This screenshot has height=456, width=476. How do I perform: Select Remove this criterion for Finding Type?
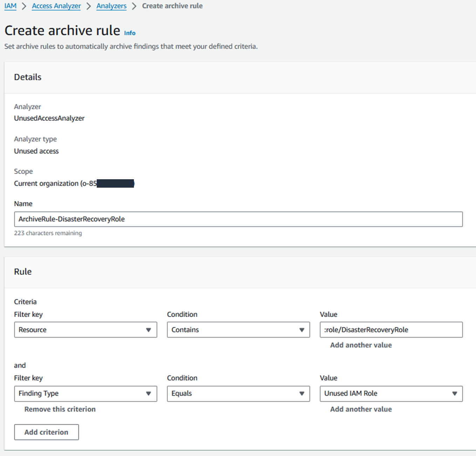pyautogui.click(x=60, y=409)
